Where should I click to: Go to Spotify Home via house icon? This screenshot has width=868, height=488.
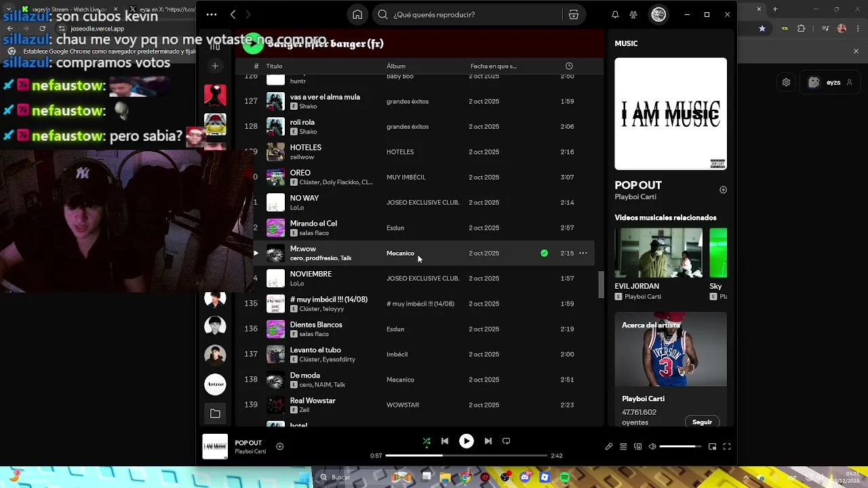(x=357, y=14)
